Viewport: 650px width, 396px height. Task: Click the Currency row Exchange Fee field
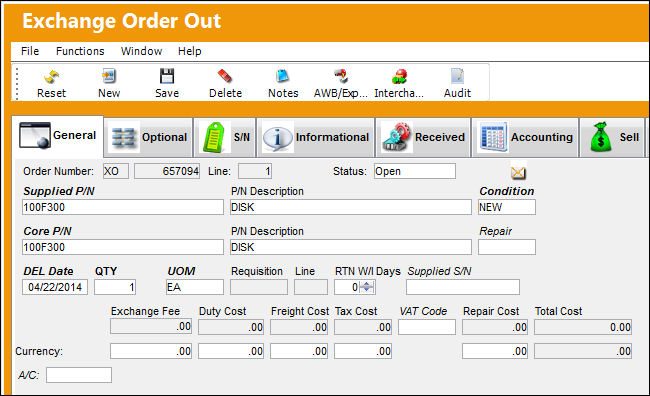(x=151, y=351)
